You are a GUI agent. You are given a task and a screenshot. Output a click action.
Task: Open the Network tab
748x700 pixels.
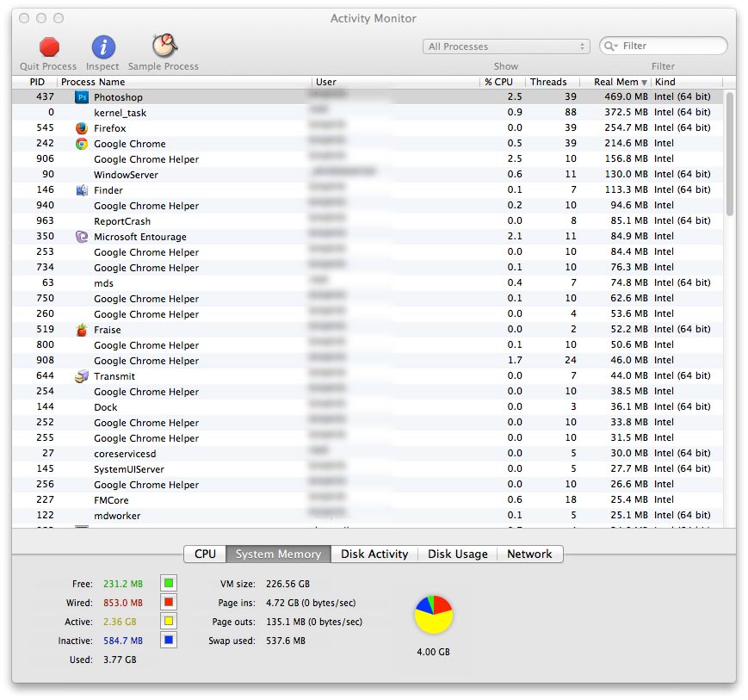click(529, 554)
